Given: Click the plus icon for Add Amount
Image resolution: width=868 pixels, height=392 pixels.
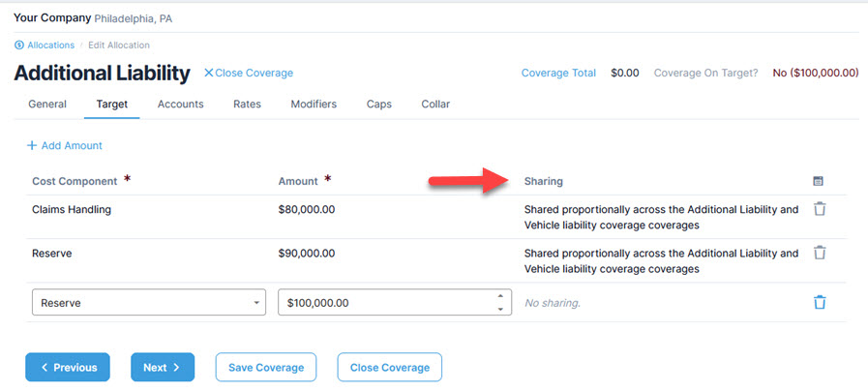Looking at the screenshot, I should (32, 146).
